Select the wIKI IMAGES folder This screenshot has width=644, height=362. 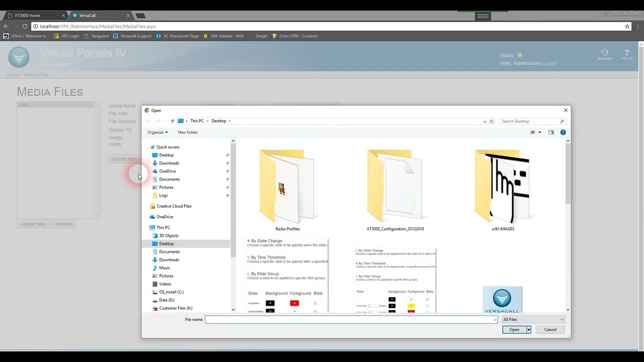pyautogui.click(x=503, y=190)
